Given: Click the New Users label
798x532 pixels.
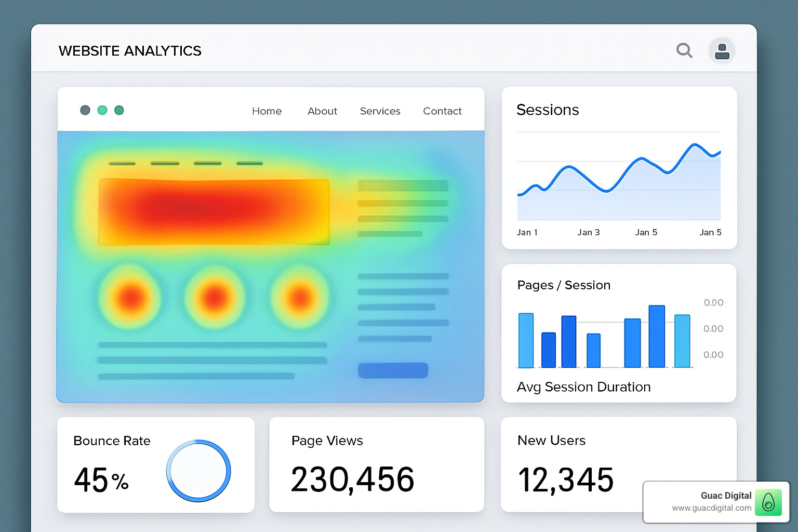Looking at the screenshot, I should point(551,441).
